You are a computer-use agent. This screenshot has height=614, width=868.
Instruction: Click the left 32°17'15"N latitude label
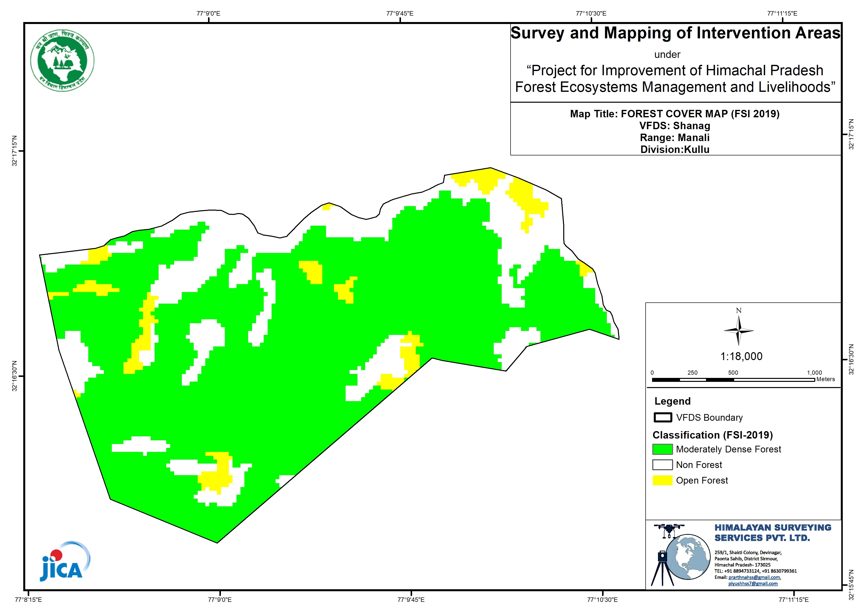coord(14,150)
